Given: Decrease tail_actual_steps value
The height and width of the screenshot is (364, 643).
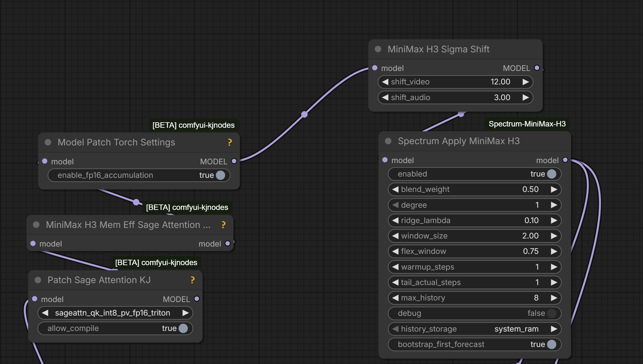Looking at the screenshot, I should (x=395, y=282).
